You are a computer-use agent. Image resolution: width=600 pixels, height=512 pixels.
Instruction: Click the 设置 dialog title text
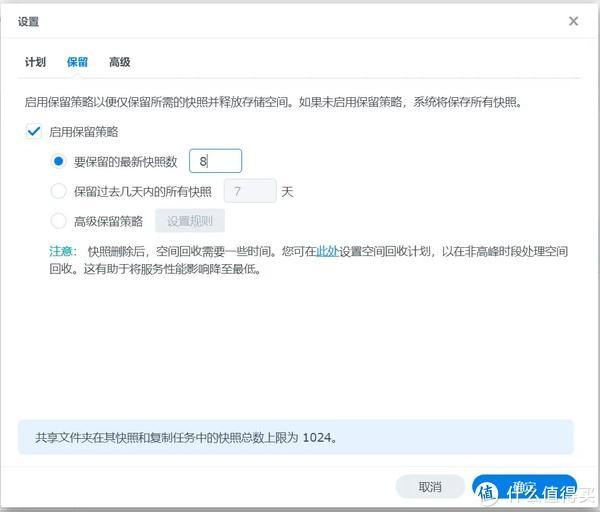28,21
